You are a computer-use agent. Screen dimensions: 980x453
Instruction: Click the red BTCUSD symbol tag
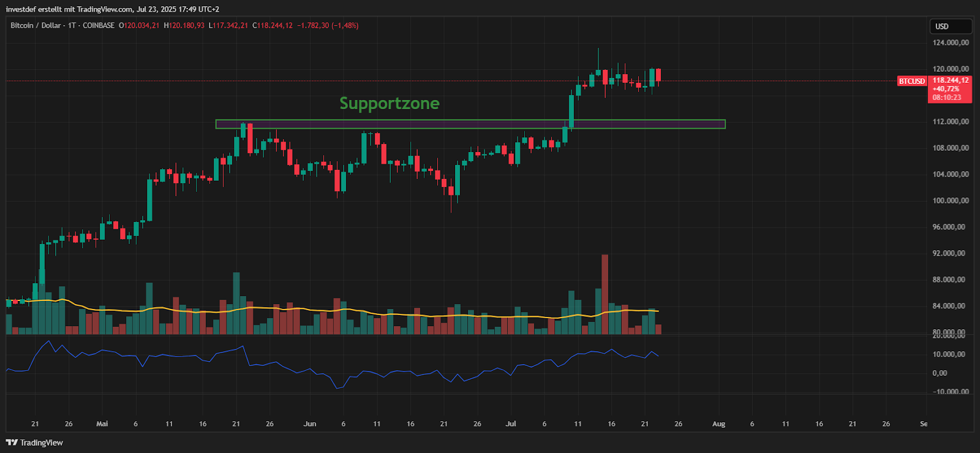(x=911, y=81)
